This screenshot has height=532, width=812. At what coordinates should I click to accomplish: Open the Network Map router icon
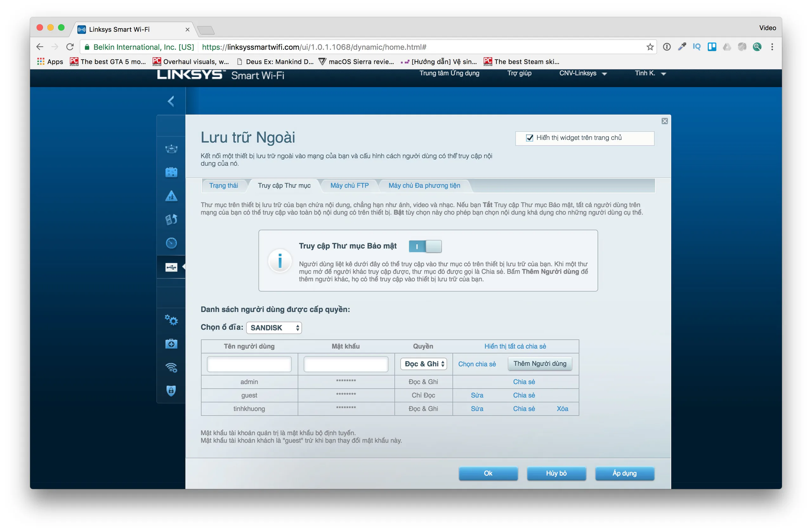[171, 149]
